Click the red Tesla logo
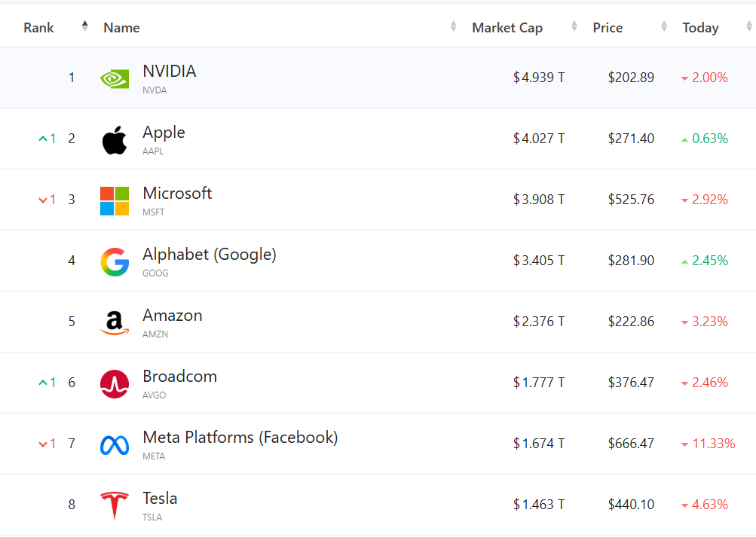 (x=115, y=505)
